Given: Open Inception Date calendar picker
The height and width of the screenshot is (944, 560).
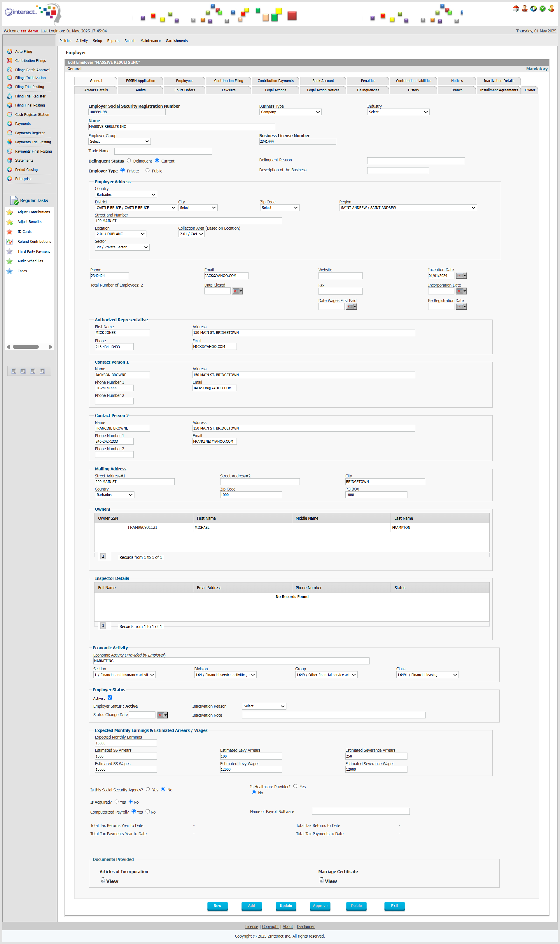Looking at the screenshot, I should pos(461,275).
